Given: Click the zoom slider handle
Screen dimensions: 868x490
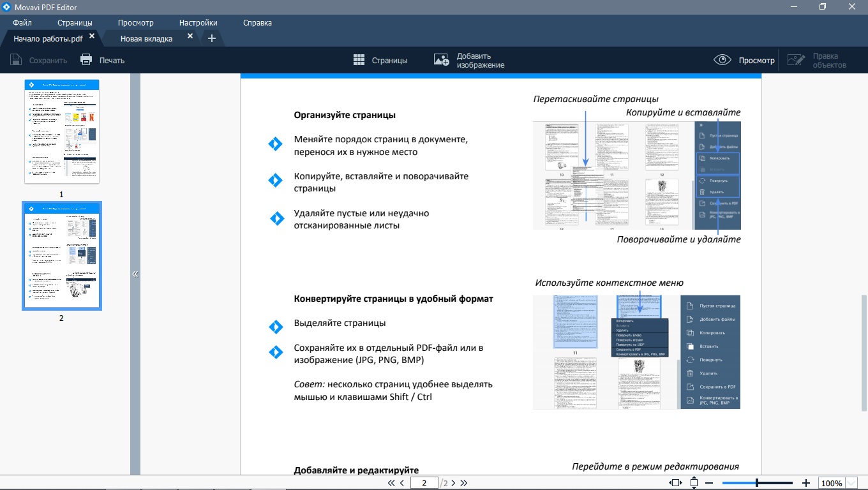Looking at the screenshot, I should [x=757, y=483].
